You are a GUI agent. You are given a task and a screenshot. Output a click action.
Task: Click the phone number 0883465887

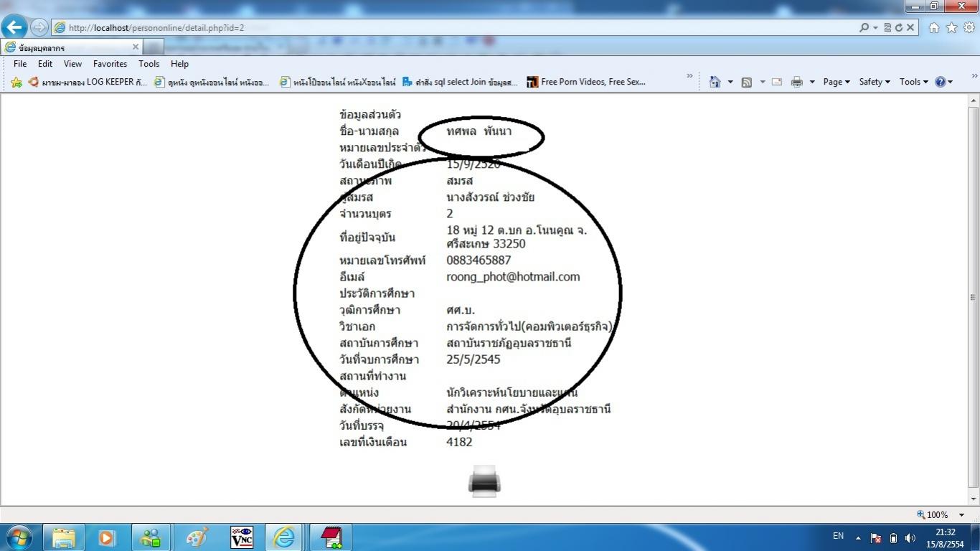coord(479,260)
